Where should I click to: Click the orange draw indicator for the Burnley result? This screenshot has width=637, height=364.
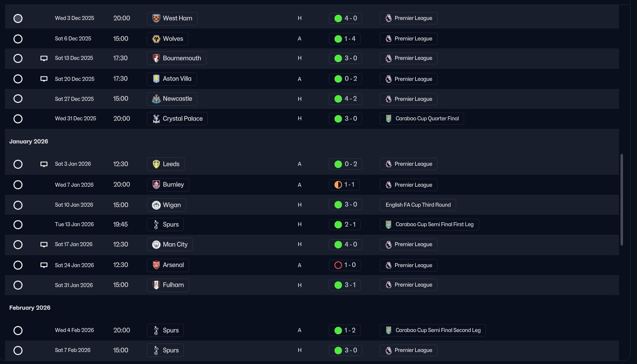(338, 185)
